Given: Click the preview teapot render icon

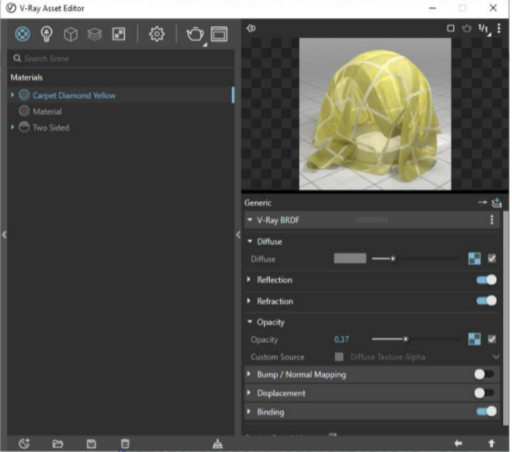Looking at the screenshot, I should pos(467,28).
